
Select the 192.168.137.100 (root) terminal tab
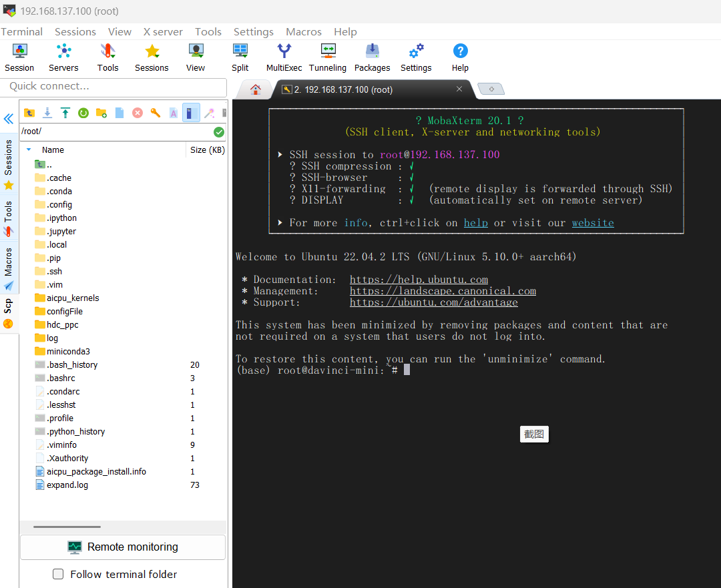[342, 89]
